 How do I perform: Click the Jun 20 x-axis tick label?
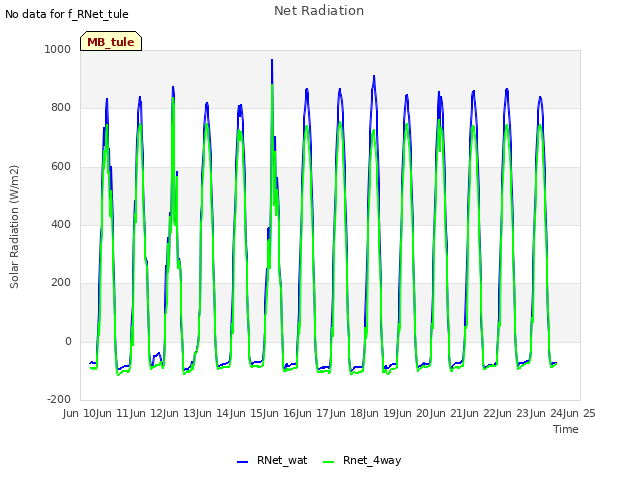[x=414, y=413]
